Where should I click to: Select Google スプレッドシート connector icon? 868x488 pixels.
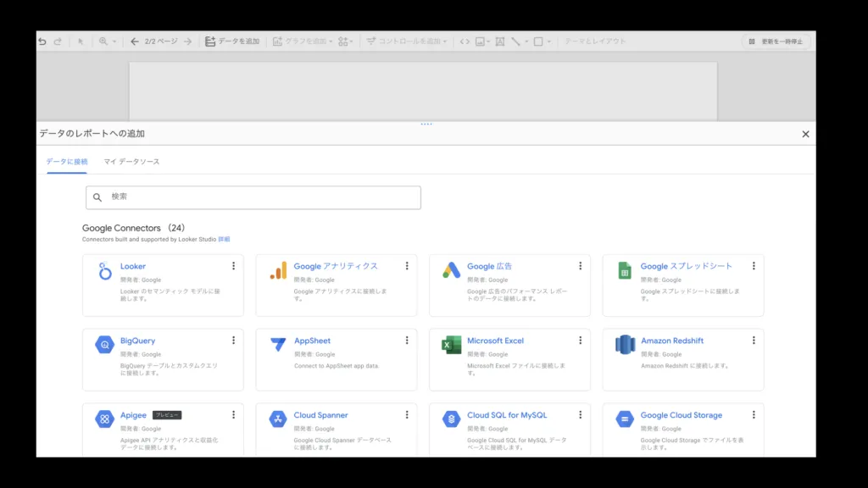tap(625, 270)
